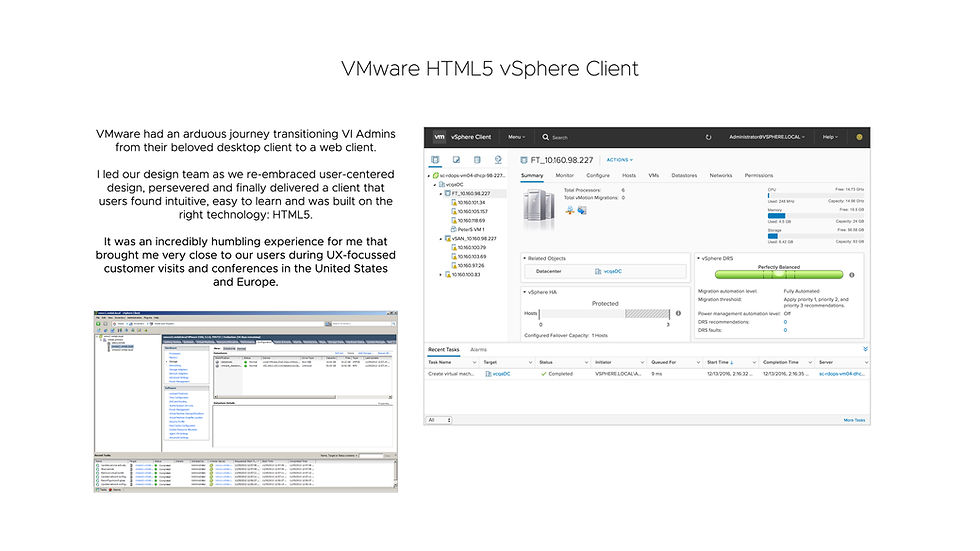Switch to the Hosts tab
Viewport: 980px width, 551px height.
coord(629,176)
